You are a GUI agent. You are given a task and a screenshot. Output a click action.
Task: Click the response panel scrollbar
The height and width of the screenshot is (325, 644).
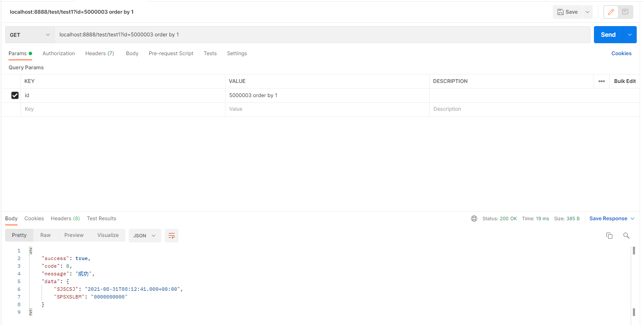[634, 281]
